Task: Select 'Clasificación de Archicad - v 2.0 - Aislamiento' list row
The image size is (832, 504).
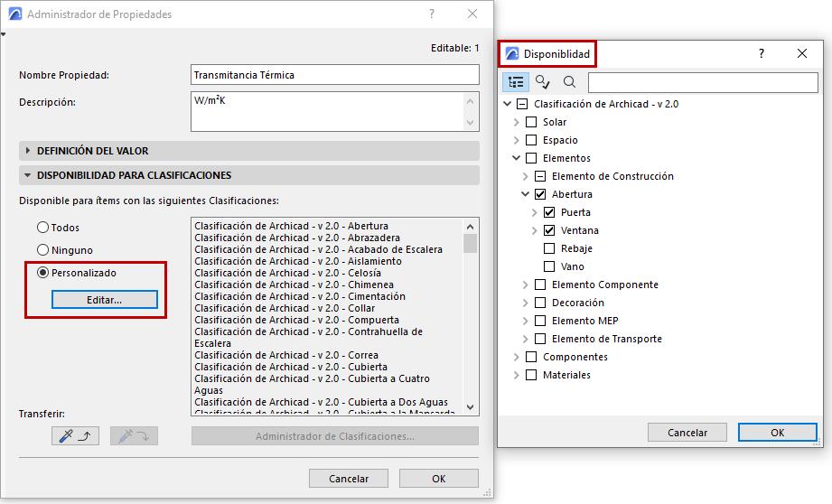Action: (298, 261)
